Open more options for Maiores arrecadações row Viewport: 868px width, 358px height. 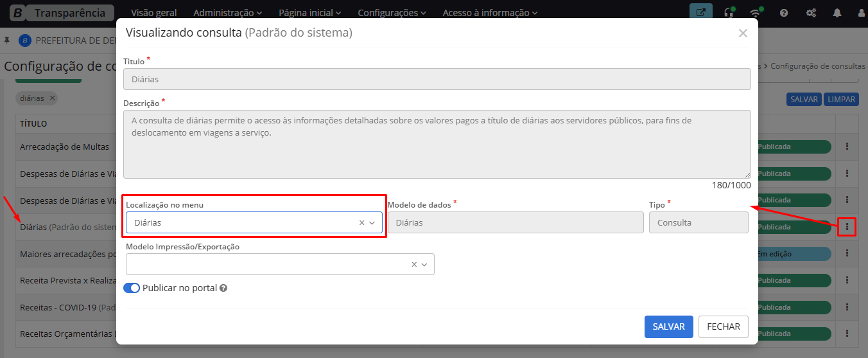pyautogui.click(x=847, y=254)
